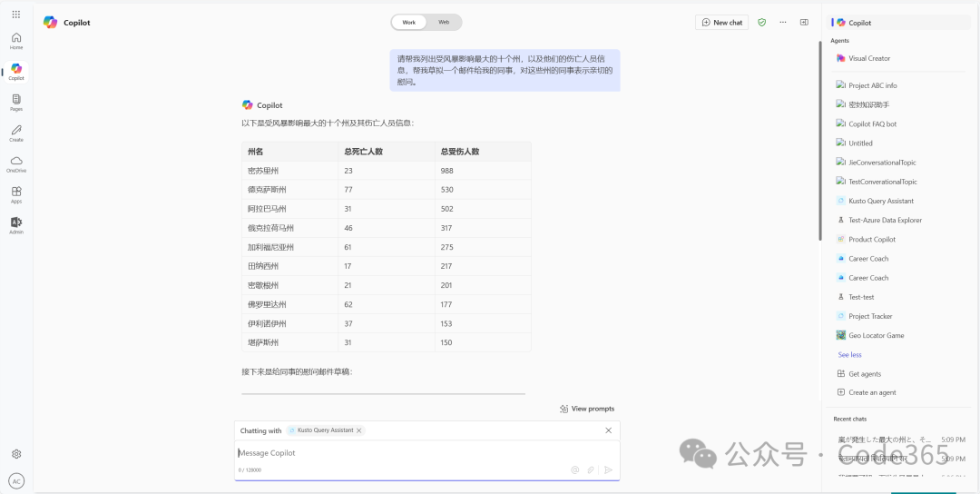Viewport: 980px width, 494px height.
Task: Remove the Kusto Query Assistant chip
Action: (x=358, y=430)
